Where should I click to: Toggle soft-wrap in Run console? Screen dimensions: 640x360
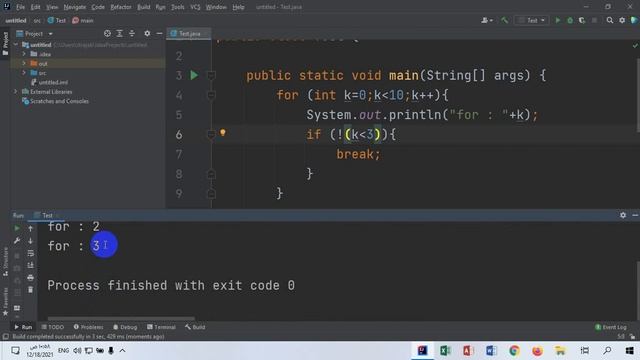31,253
